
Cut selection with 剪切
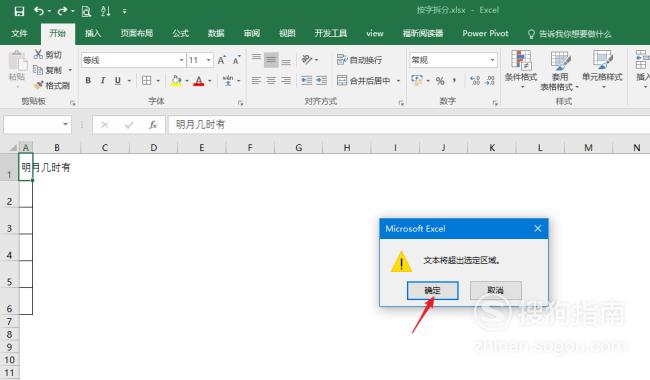48,54
